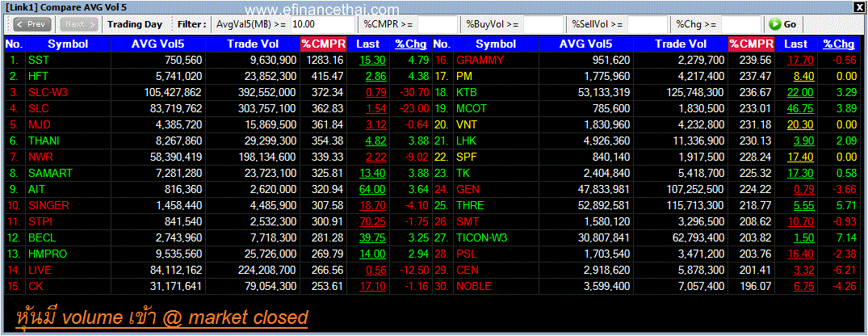Sort by left red %CMPR column header

[323, 44]
